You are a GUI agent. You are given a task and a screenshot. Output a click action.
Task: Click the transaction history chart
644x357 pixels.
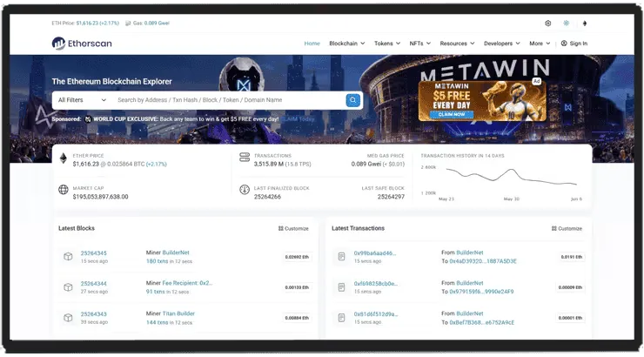512,178
